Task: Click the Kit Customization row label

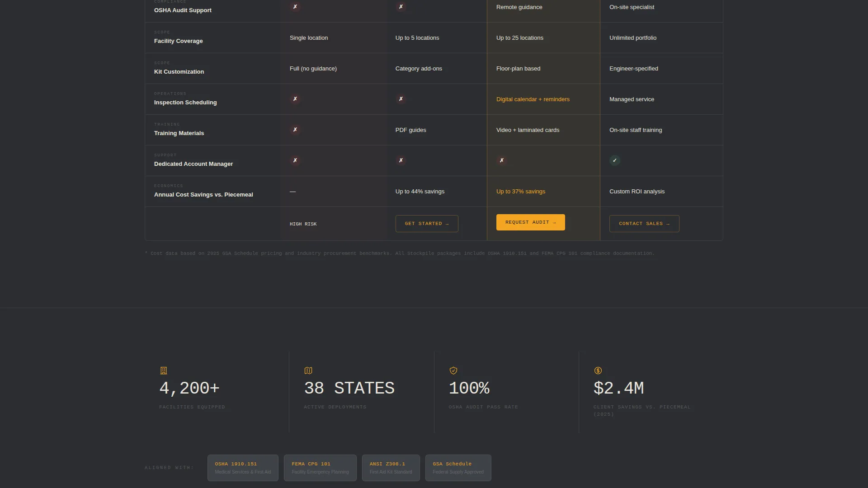Action: coord(179,72)
